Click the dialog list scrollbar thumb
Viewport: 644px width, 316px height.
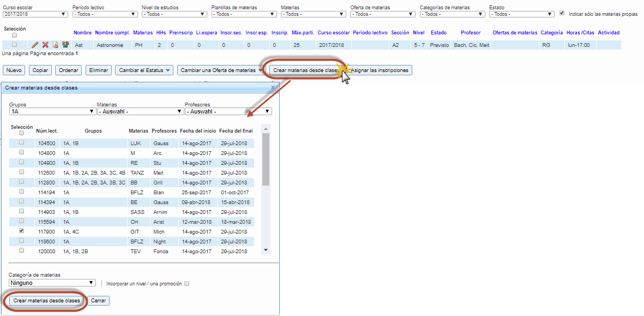click(266, 159)
